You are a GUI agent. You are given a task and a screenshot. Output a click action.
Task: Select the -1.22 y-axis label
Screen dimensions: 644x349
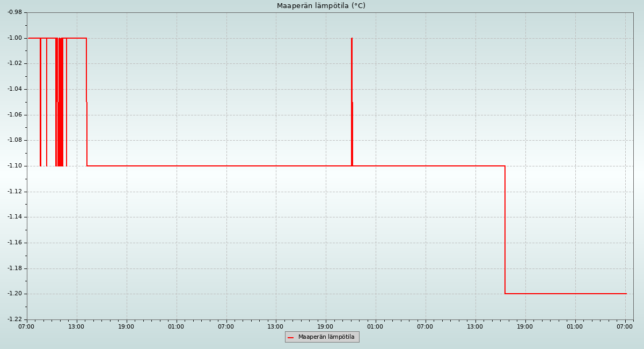(14, 319)
